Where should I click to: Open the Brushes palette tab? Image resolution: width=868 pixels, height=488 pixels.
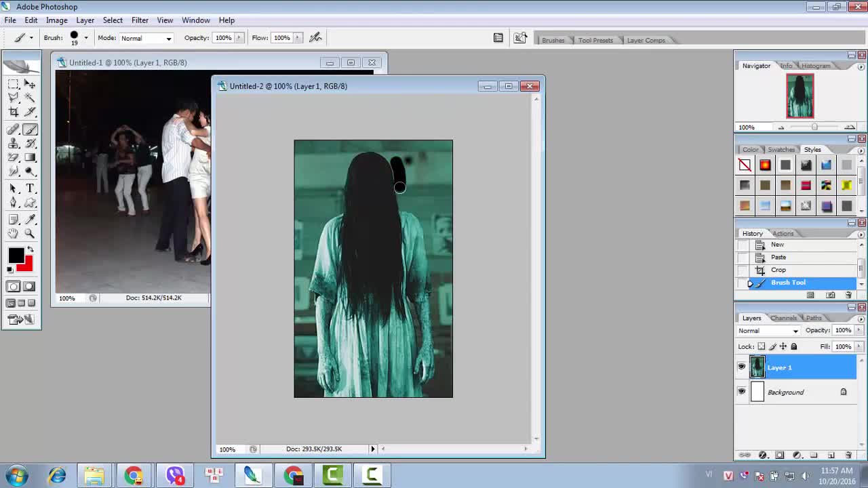tap(553, 40)
